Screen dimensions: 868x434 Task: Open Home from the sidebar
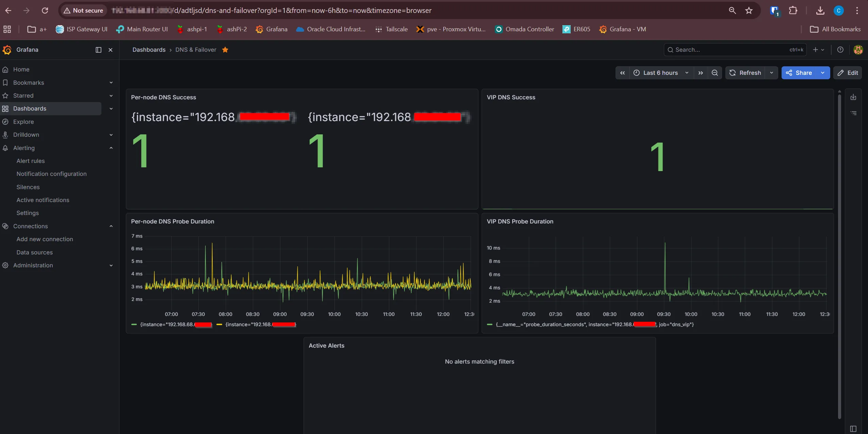tap(21, 69)
